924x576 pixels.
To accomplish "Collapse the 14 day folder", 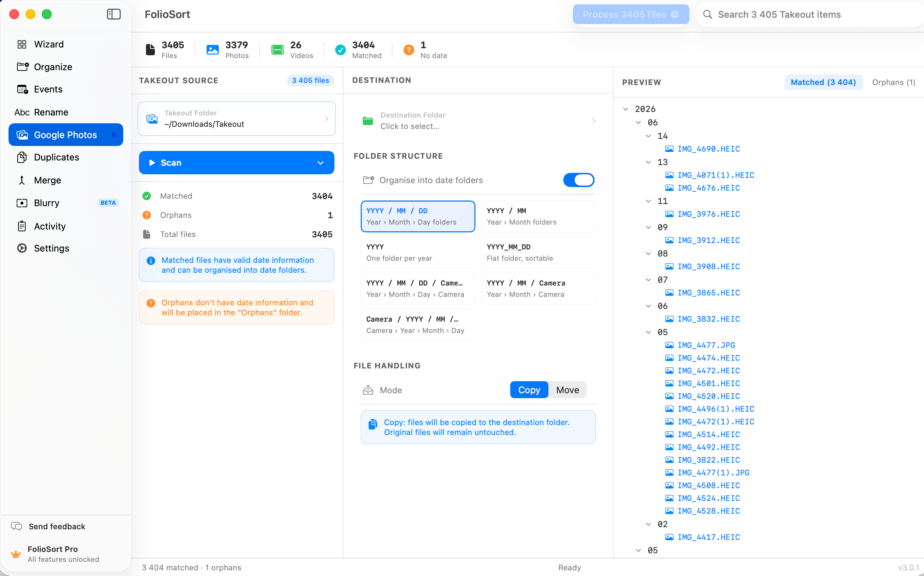I will 648,136.
